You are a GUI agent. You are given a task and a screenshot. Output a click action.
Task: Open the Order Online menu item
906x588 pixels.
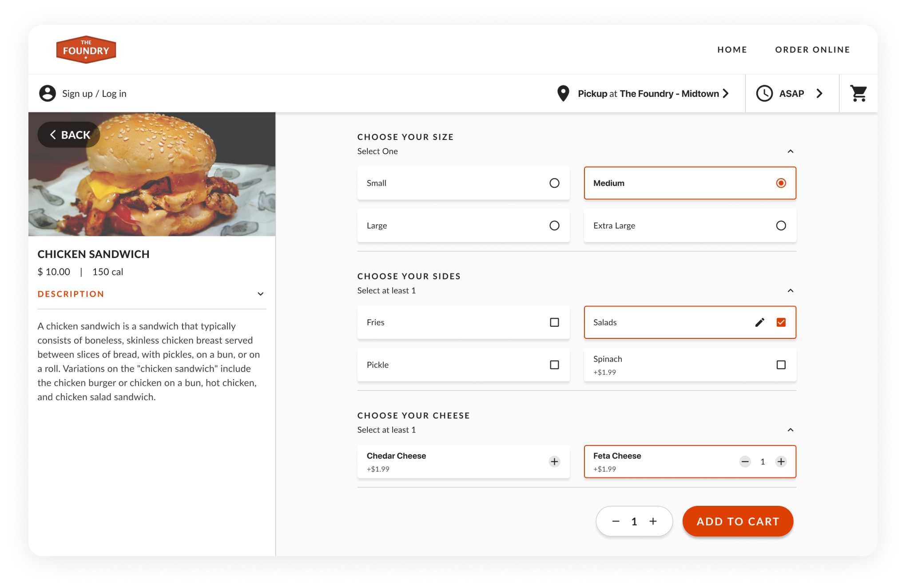812,50
